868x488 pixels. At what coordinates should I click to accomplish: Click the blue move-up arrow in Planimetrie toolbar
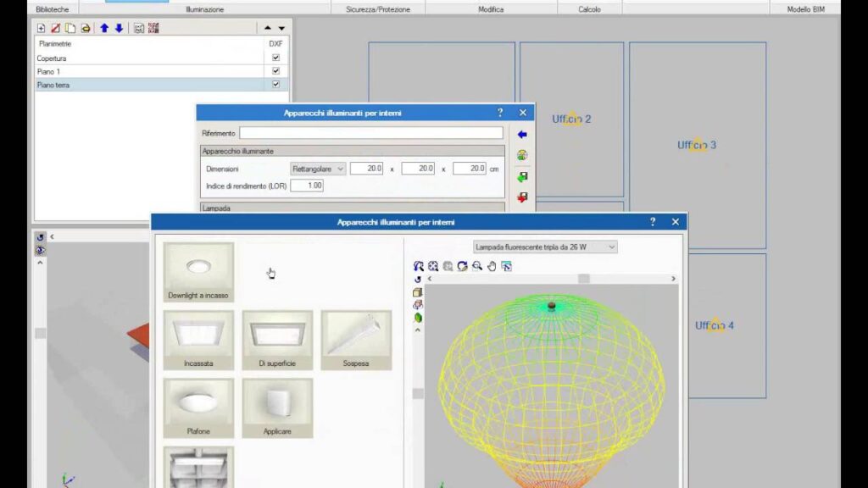104,28
